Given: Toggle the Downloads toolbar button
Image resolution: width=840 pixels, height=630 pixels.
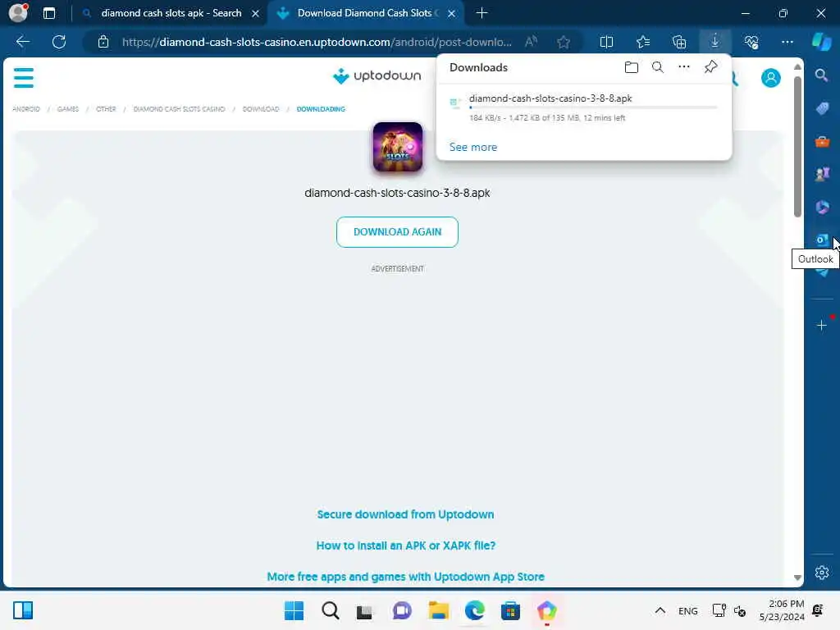Looking at the screenshot, I should click(x=715, y=42).
